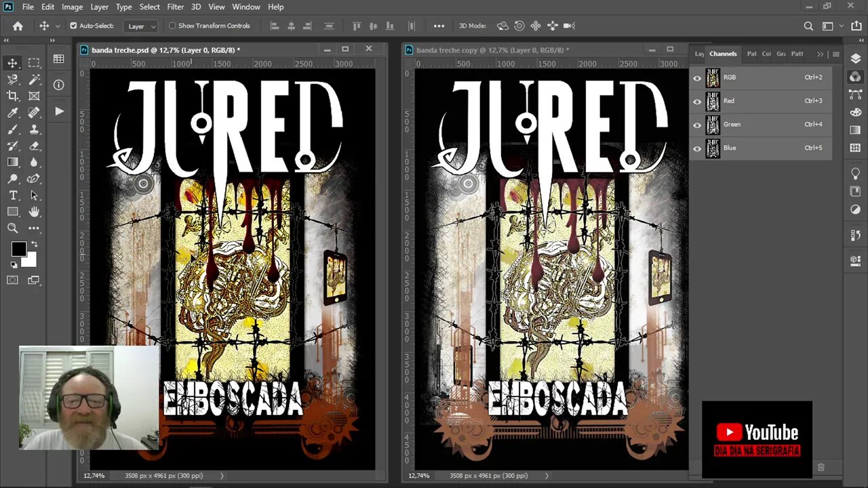This screenshot has height=488, width=868.
Task: Open the Filter menu
Action: point(175,7)
